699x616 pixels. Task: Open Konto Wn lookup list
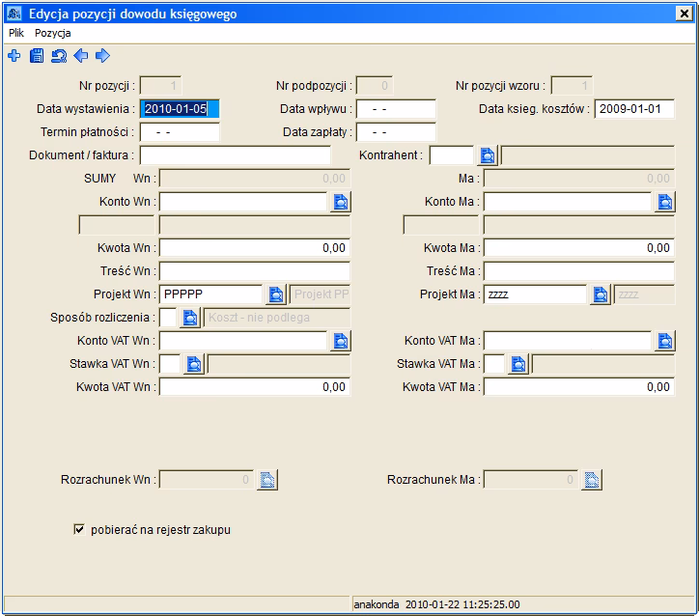(x=341, y=202)
